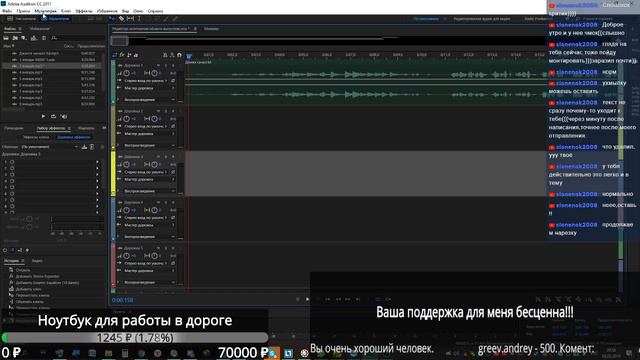
Task: Select the Move tool in top toolbar
Action: [112, 19]
